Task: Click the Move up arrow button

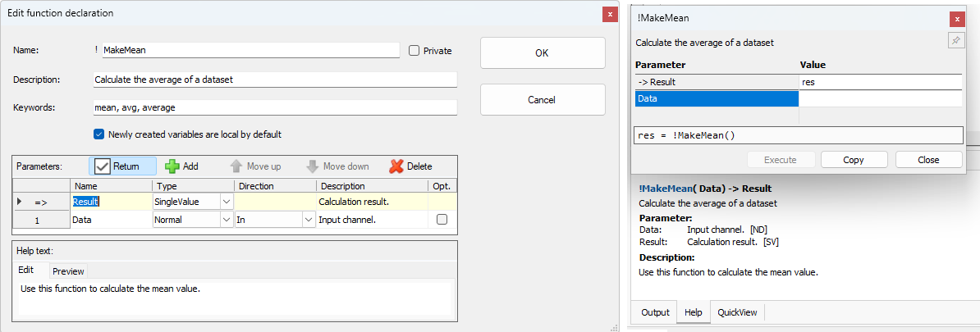Action: [x=254, y=166]
